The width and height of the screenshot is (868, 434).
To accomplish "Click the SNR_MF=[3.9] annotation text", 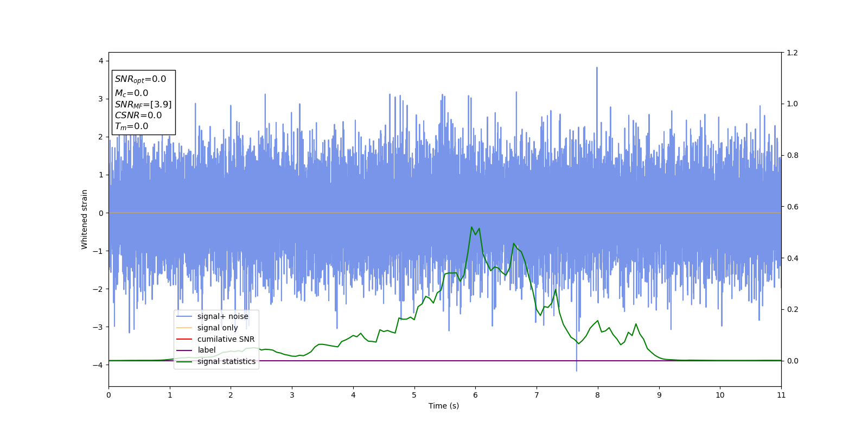I will point(143,105).
